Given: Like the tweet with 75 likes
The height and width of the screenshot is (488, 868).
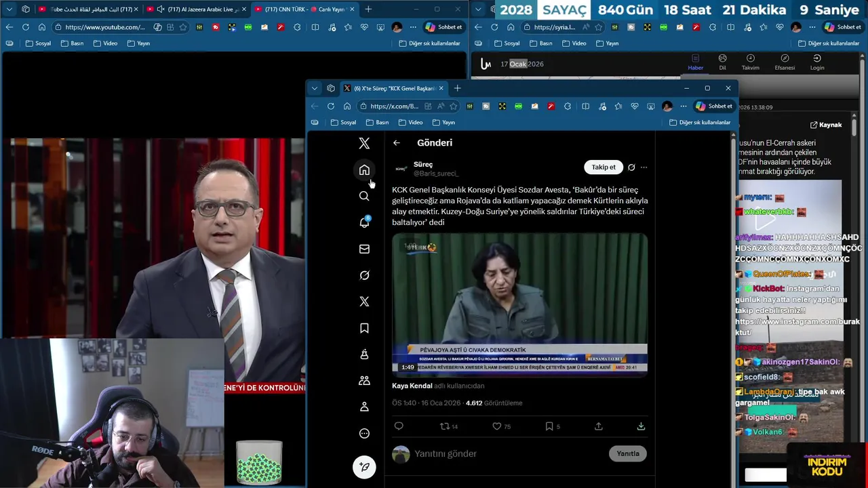Looking at the screenshot, I should pos(502,426).
